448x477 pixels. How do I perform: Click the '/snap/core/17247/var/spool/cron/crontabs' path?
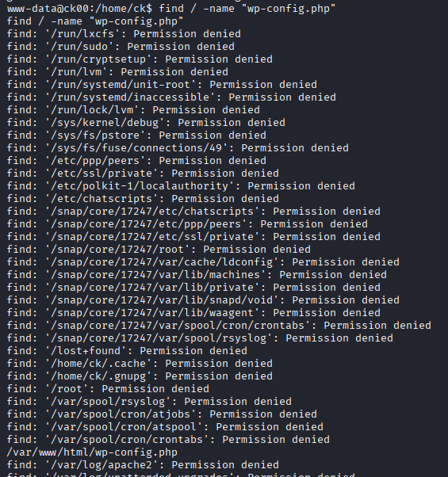point(178,326)
